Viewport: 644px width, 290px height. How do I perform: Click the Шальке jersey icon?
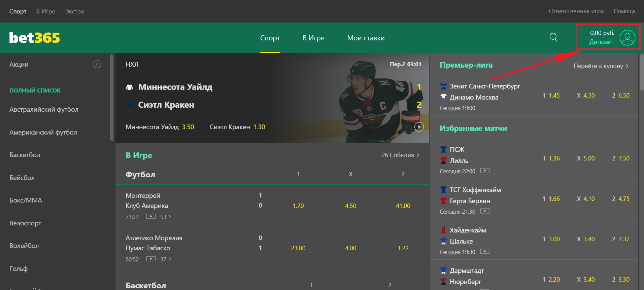click(443, 241)
